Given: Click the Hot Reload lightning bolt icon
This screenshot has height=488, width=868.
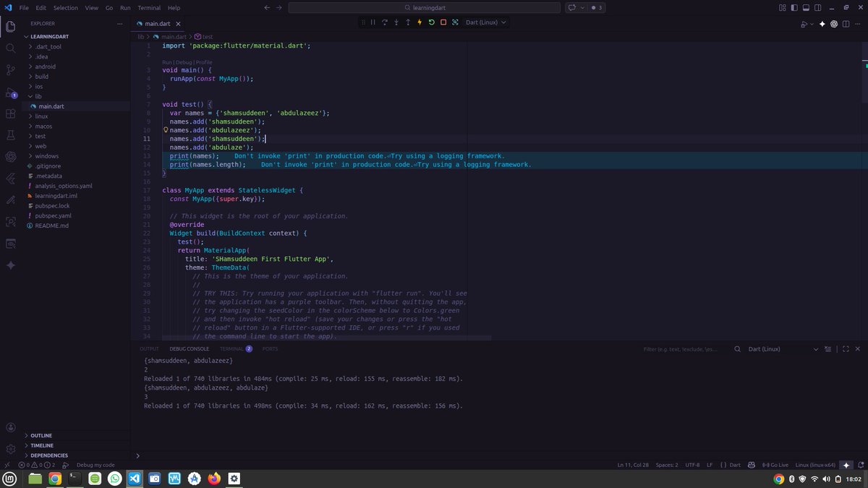Looking at the screenshot, I should (420, 22).
